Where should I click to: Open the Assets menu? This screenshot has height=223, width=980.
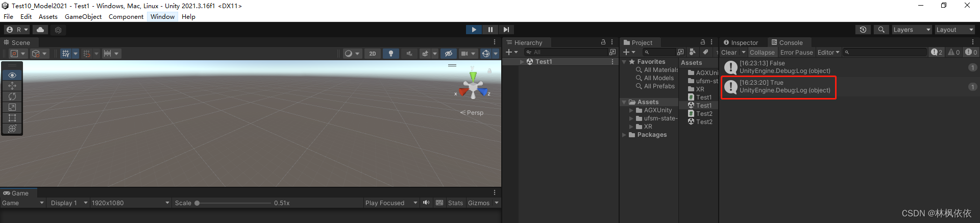click(48, 16)
